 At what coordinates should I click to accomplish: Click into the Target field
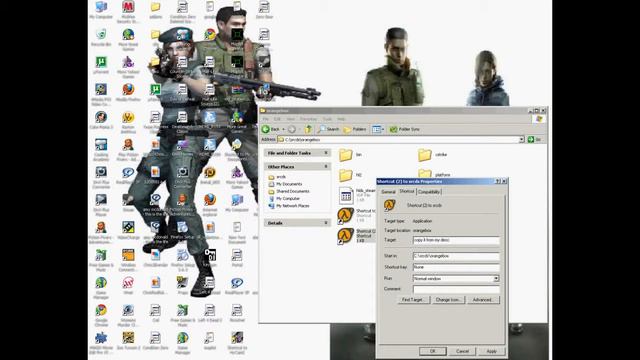coord(456,240)
